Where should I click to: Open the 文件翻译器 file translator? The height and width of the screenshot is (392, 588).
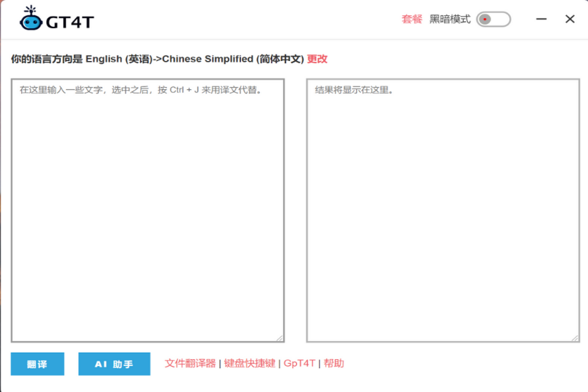click(190, 363)
